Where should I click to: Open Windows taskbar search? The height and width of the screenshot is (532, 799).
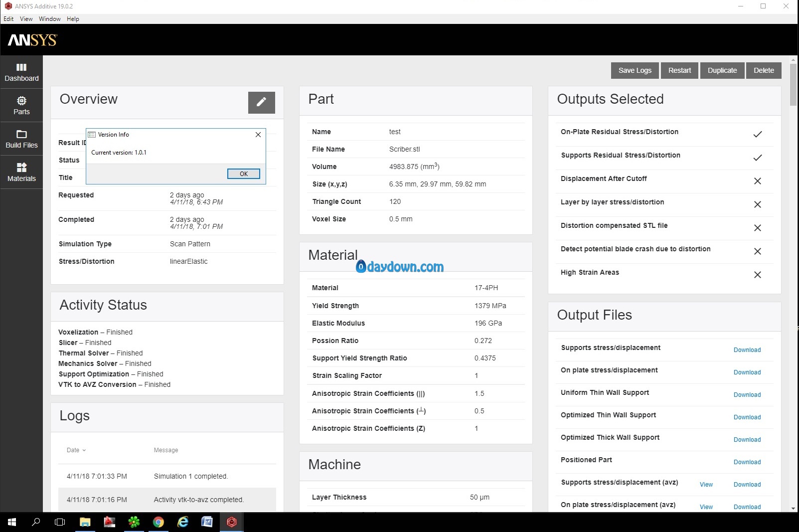click(36, 522)
